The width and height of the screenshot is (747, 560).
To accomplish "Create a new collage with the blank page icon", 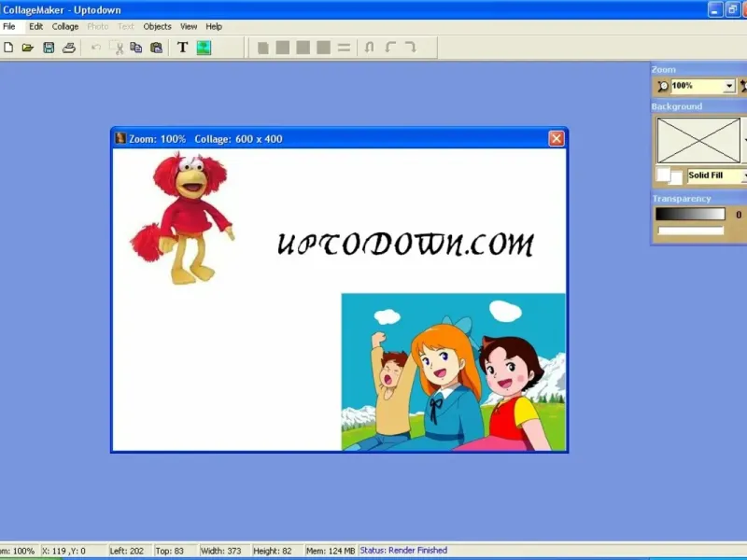I will point(8,48).
